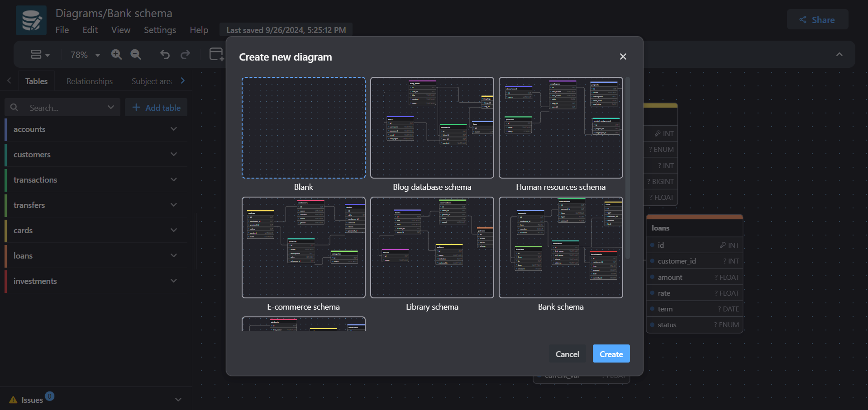The width and height of the screenshot is (868, 410).
Task: Open the Edit menu
Action: click(90, 30)
